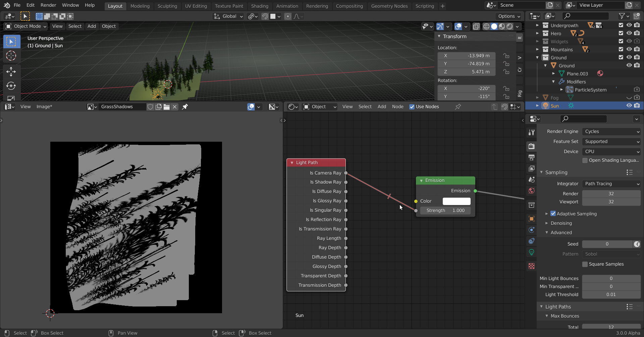Open the Object Data light properties tab
This screenshot has width=644, height=337.
pyautogui.click(x=531, y=252)
